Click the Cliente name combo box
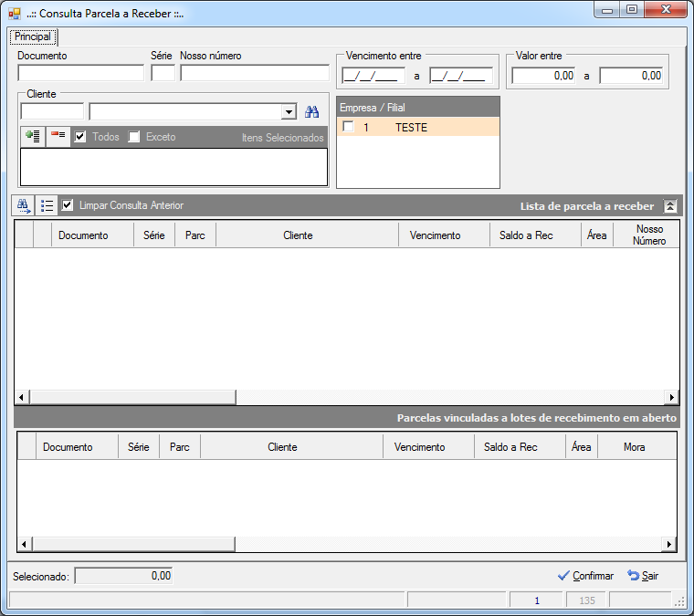694x616 pixels. pyautogui.click(x=193, y=111)
